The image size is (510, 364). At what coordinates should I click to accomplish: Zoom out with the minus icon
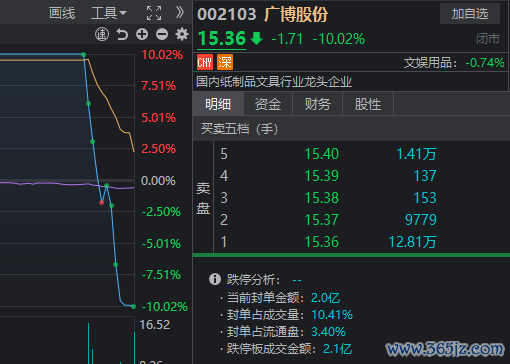coord(162,34)
